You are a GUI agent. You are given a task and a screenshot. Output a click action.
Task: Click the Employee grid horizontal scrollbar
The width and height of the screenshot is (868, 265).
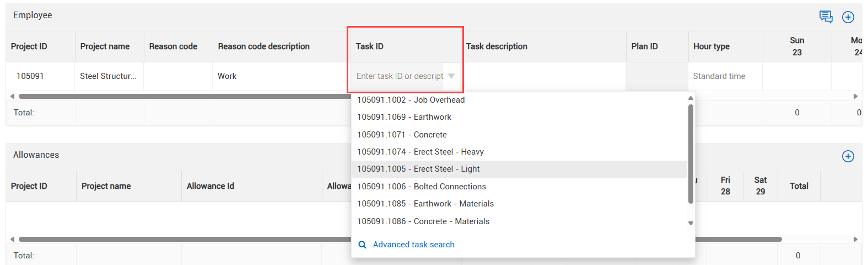182,96
